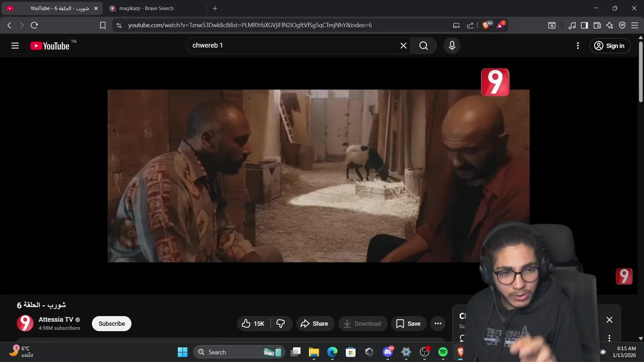Share this link from the address bar
The height and width of the screenshot is (362, 644).
point(470,25)
